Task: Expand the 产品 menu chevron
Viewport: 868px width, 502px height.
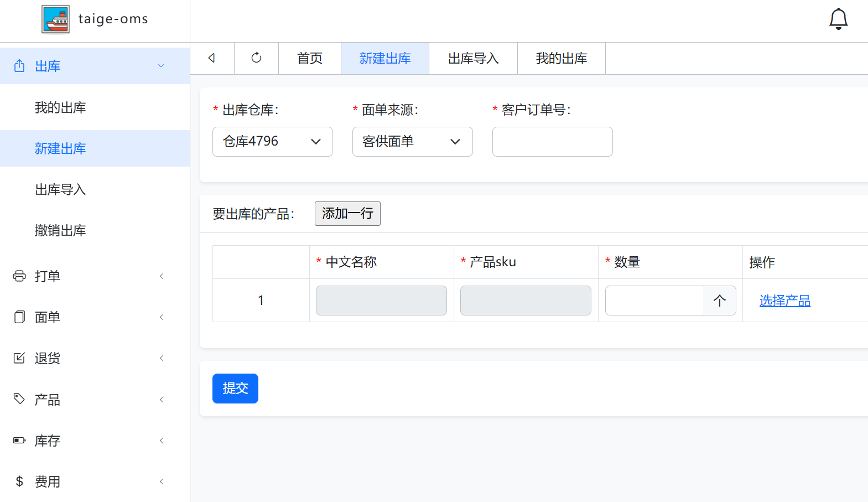Action: tap(162, 400)
